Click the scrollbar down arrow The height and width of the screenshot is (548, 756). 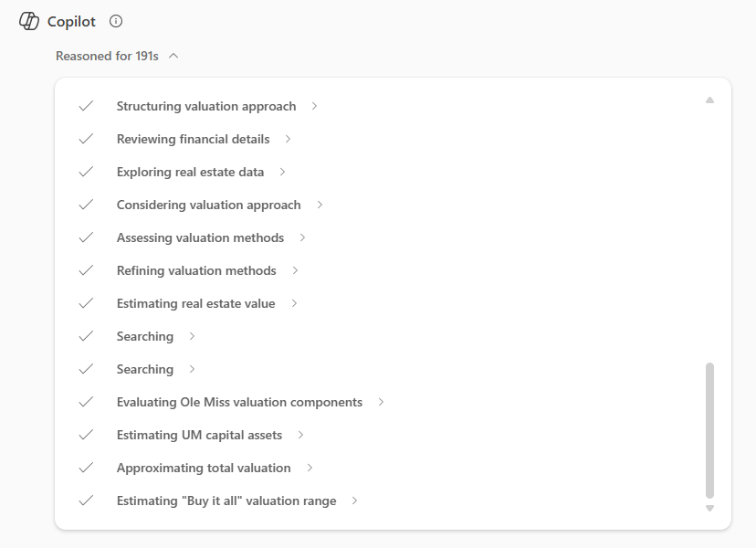(709, 508)
